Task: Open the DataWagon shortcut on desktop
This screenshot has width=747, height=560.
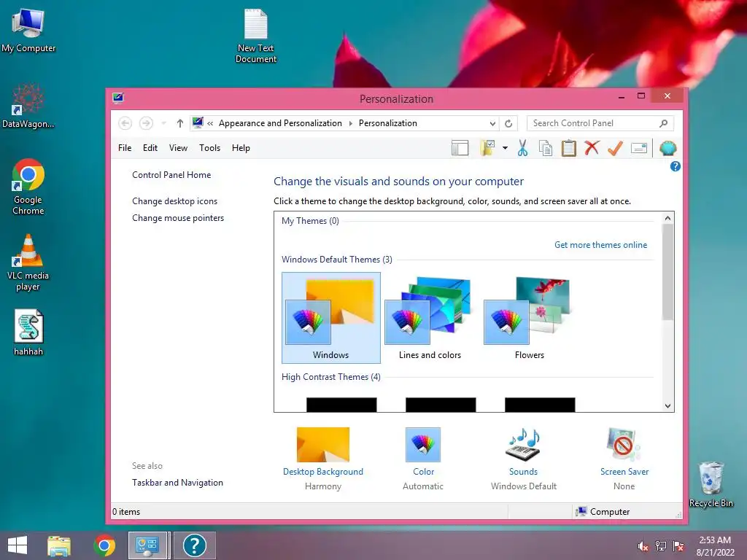Action: click(x=28, y=106)
